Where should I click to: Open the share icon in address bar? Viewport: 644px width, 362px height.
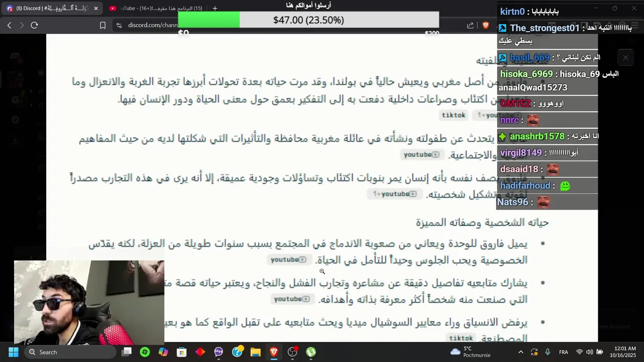pos(470,25)
